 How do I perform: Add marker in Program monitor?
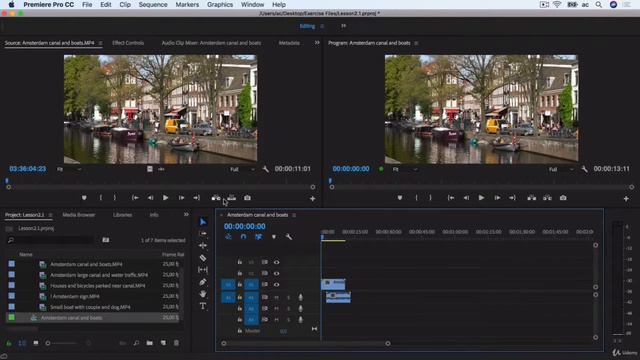[x=400, y=198]
